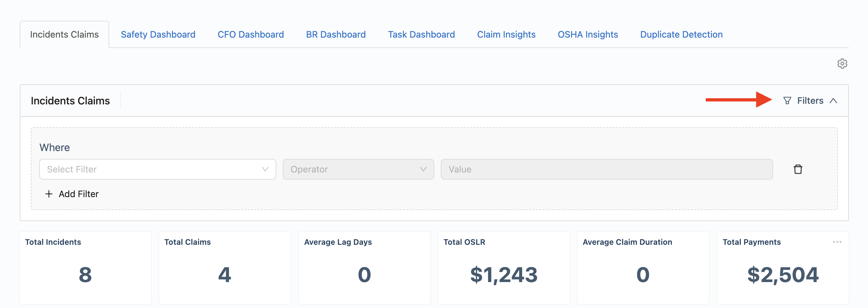This screenshot has height=308, width=868.
Task: Click the Where label
Action: click(x=55, y=148)
